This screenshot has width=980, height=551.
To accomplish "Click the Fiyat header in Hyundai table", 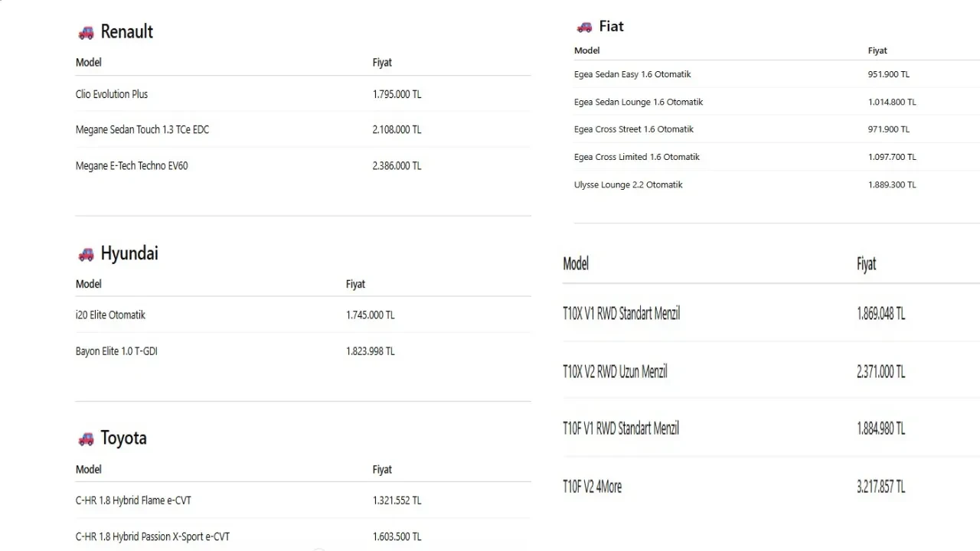I will (x=355, y=284).
